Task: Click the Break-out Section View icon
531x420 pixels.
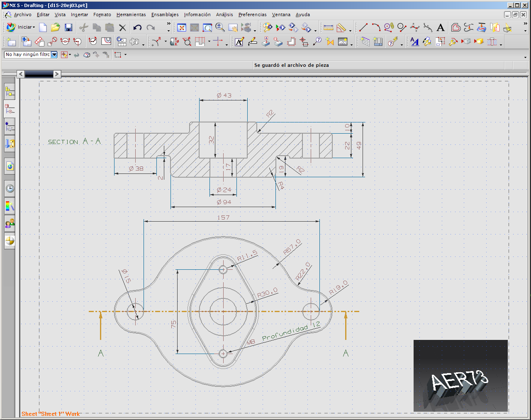Action: (x=106, y=42)
